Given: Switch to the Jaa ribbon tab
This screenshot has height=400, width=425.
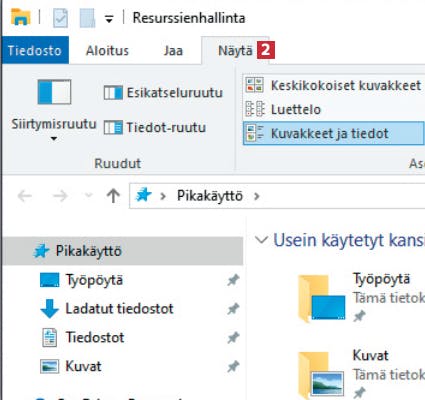Looking at the screenshot, I should 173,51.
